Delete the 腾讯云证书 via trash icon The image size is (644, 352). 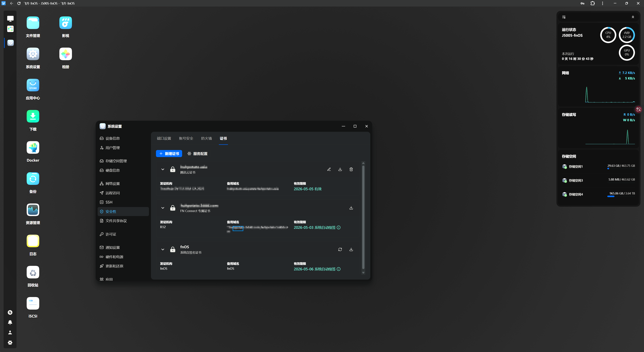tap(351, 169)
